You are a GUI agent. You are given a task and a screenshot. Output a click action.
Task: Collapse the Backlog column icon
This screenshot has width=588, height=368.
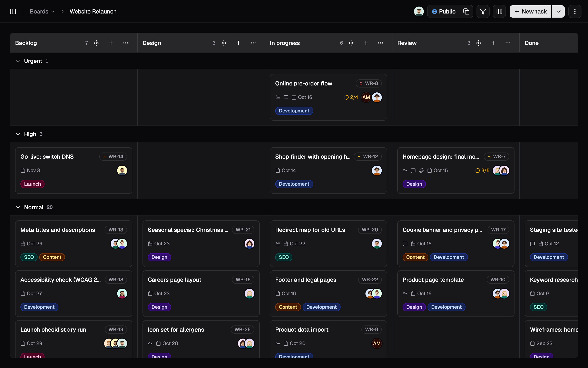coord(96,43)
